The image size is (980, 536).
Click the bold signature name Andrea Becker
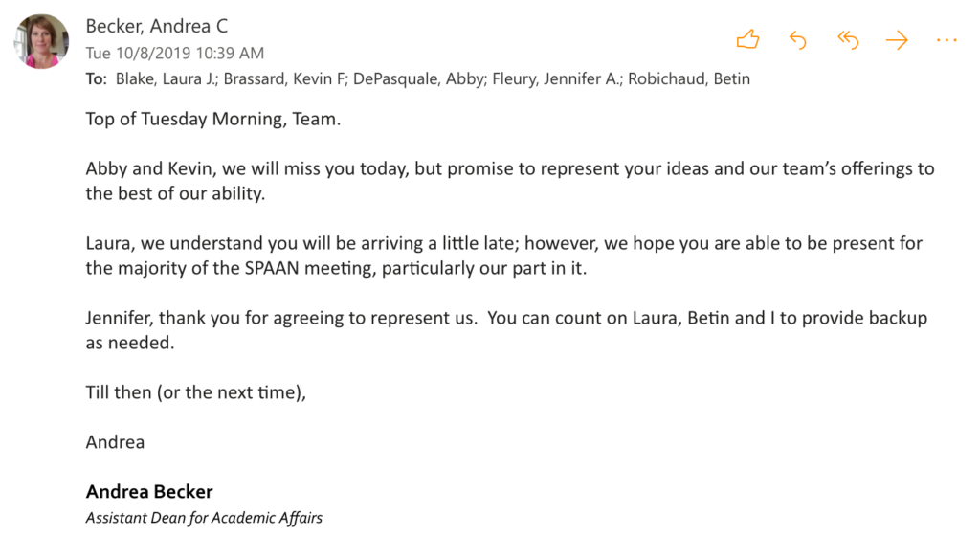click(149, 492)
